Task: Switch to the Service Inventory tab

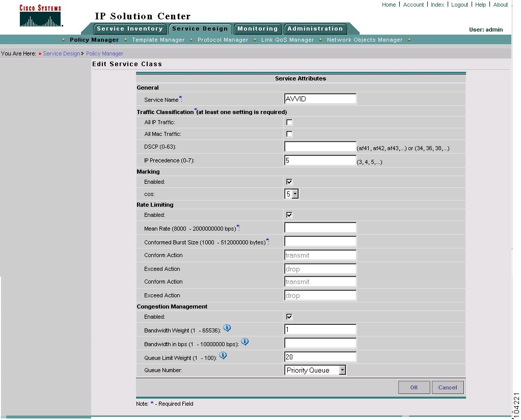Action: tap(130, 29)
